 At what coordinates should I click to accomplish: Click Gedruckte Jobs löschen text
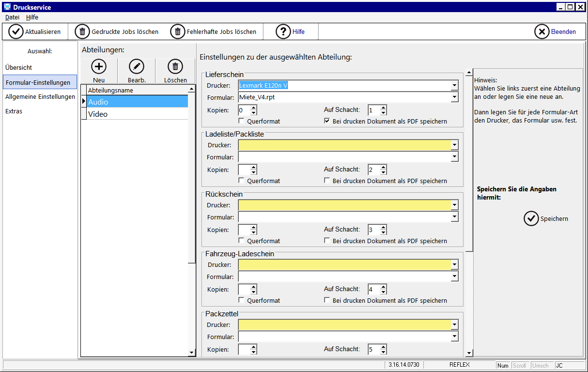125,31
